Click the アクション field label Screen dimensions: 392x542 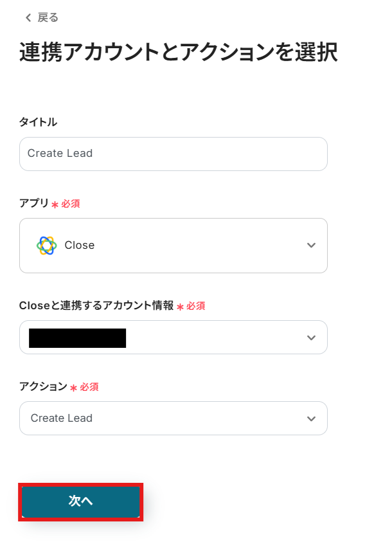click(43, 386)
